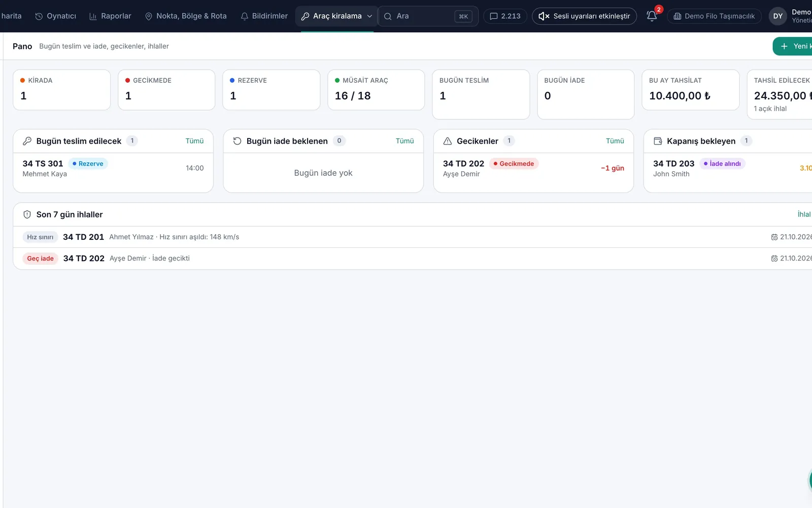This screenshot has height=508, width=812.
Task: Open the 34 TD 202 Ayşe Demir overdue row
Action: coord(533,168)
